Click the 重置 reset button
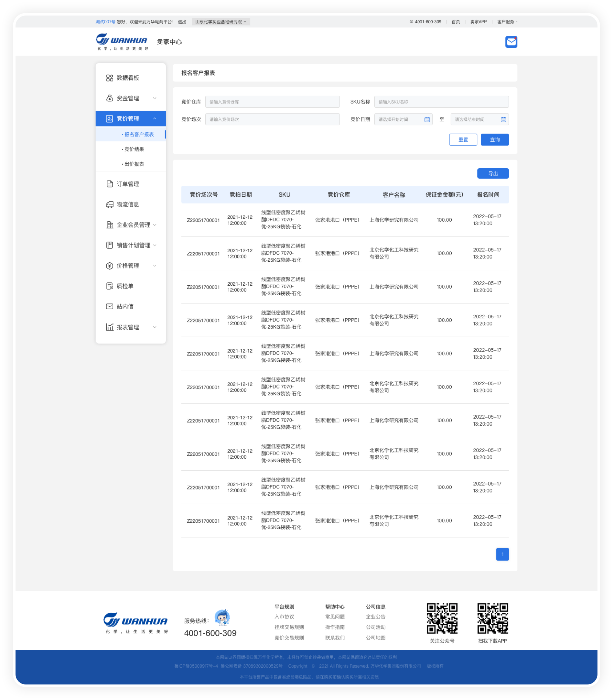The height and width of the screenshot is (700, 613). tap(463, 140)
